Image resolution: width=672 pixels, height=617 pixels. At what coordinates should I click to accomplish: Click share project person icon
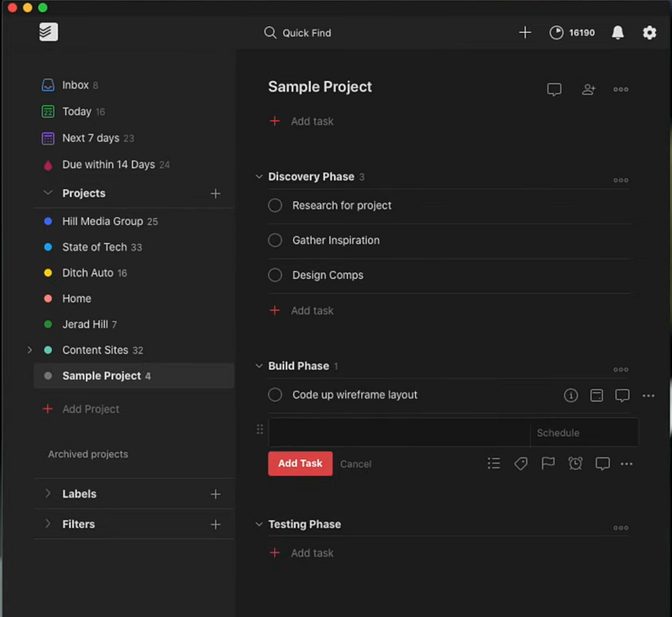pos(589,89)
